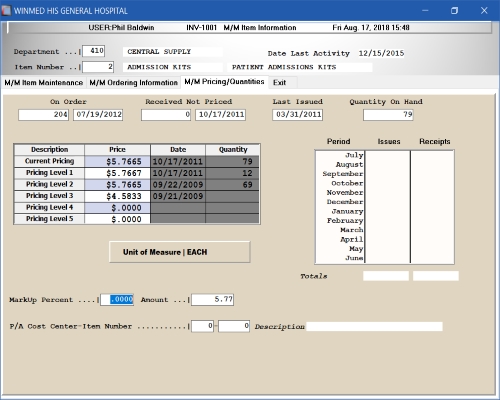Click the Current Pricing quantity 79 cell
This screenshot has width=500, height=400.
(232, 161)
